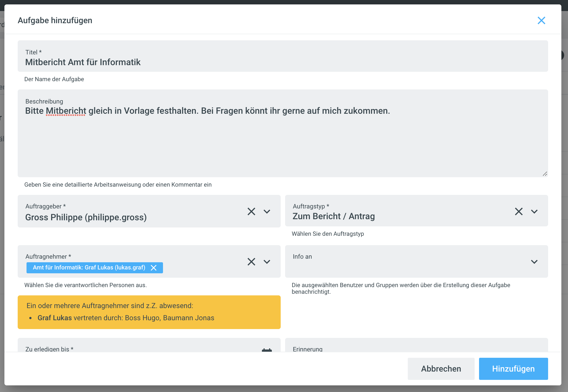
Task: Open the Auftragstyp dropdown list
Action: click(534, 211)
